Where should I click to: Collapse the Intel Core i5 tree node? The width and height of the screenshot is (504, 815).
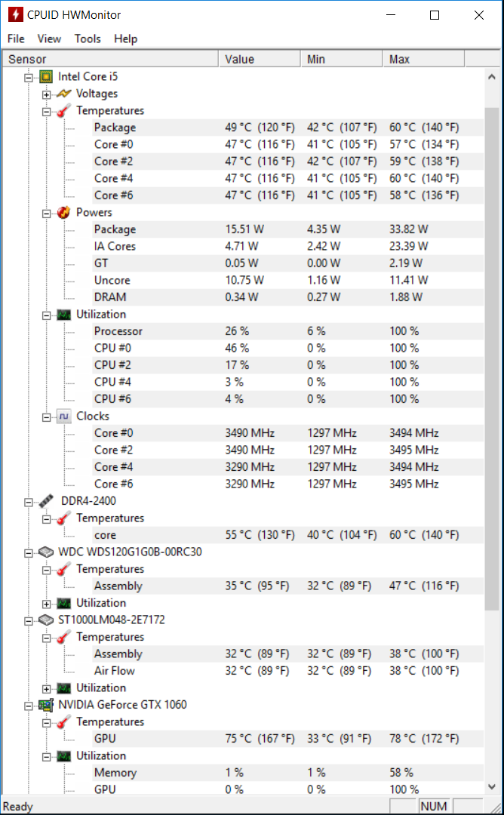pos(29,78)
